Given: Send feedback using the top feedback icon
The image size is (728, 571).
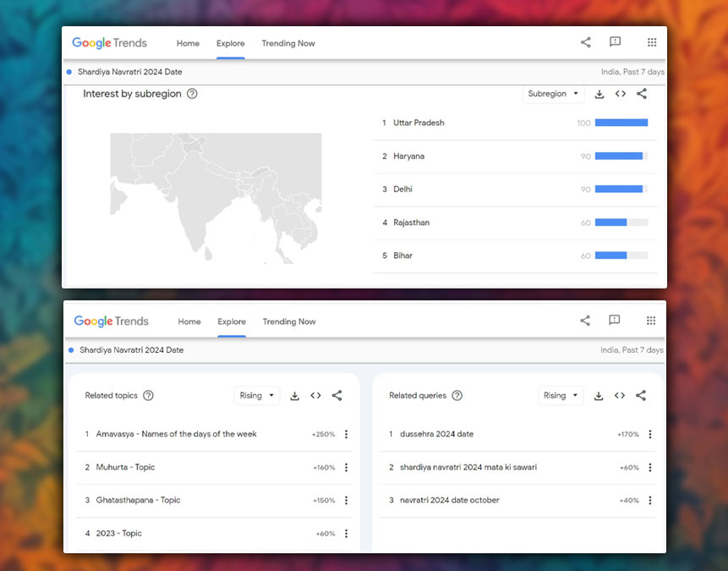Looking at the screenshot, I should pyautogui.click(x=615, y=41).
